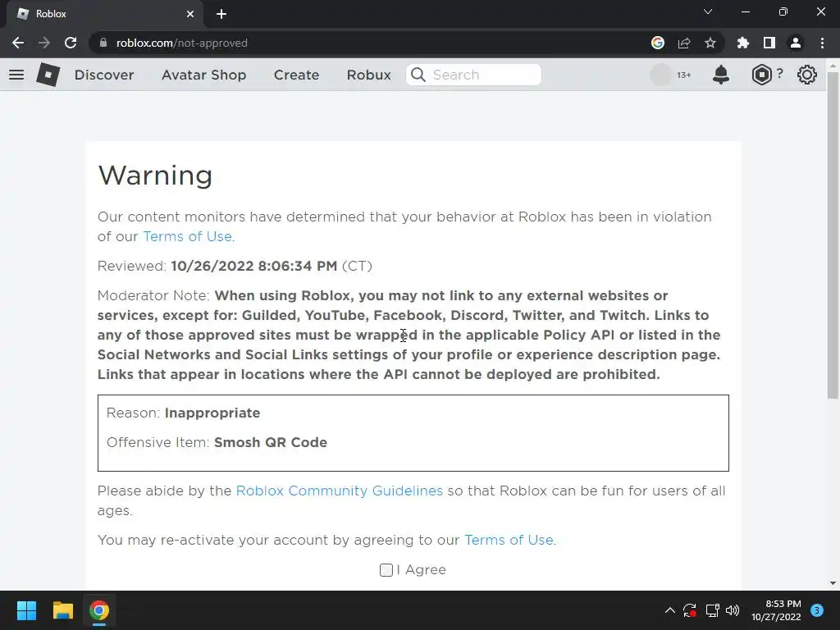The height and width of the screenshot is (630, 840).
Task: Click the Google icon in address bar
Action: [x=658, y=43]
